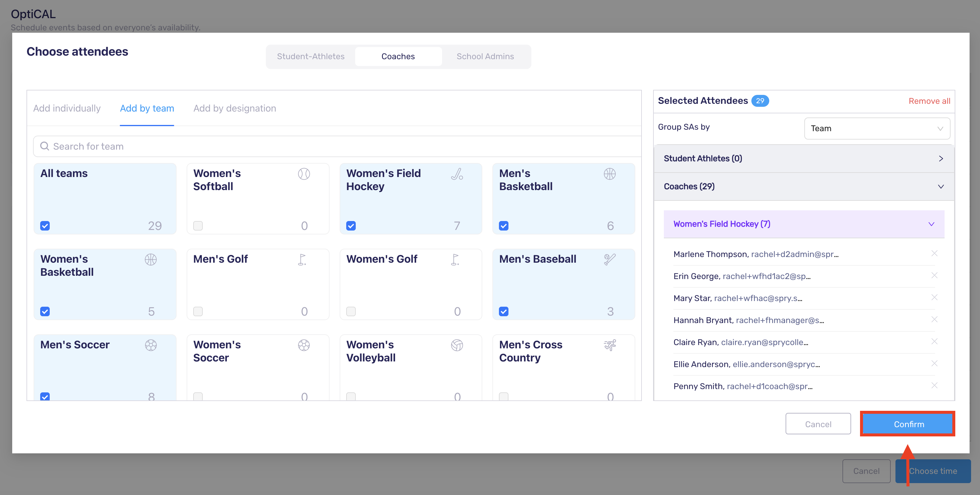Focus the Search for team field
980x495 pixels.
pyautogui.click(x=337, y=146)
